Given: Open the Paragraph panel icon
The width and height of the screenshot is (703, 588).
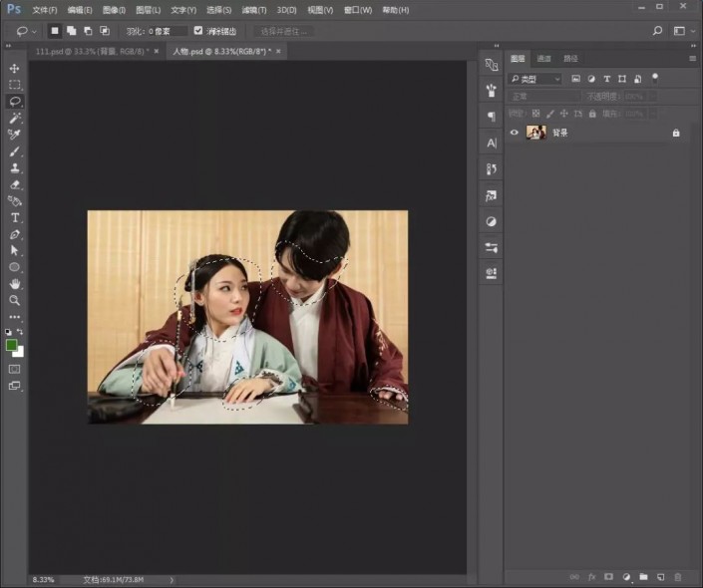Looking at the screenshot, I should point(492,117).
